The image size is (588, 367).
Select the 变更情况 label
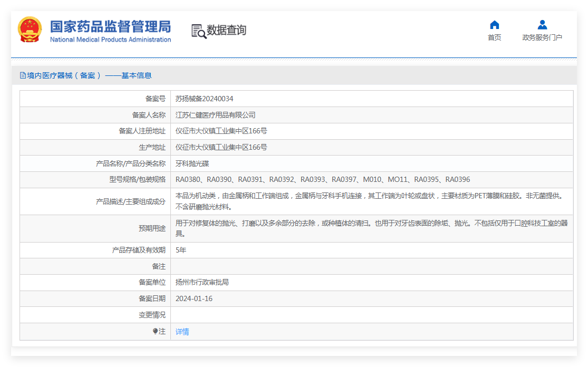[152, 315]
